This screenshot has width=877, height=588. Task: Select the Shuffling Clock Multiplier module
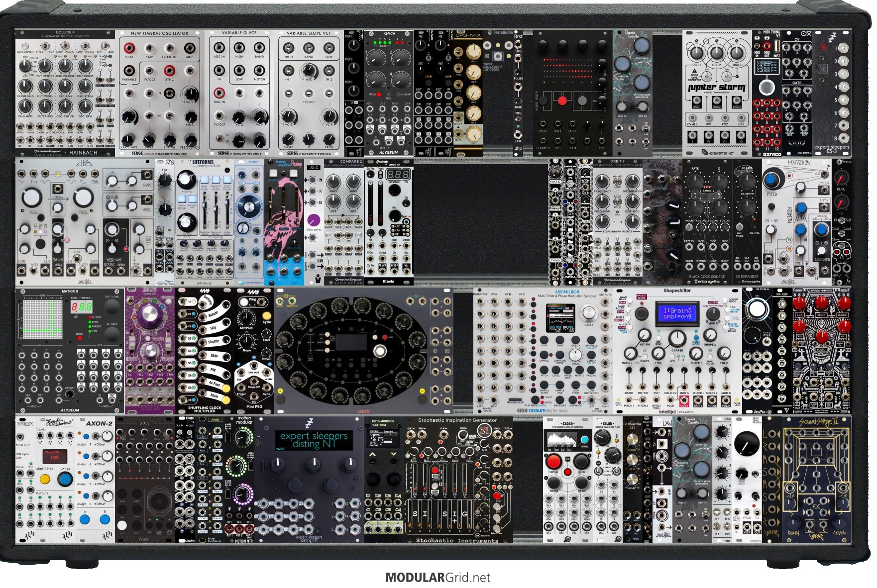tap(205, 351)
